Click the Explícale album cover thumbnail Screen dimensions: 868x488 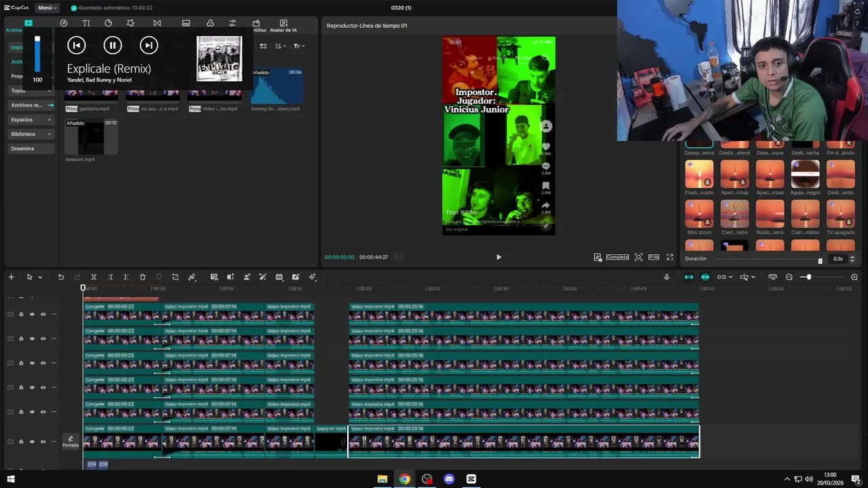pyautogui.click(x=219, y=59)
